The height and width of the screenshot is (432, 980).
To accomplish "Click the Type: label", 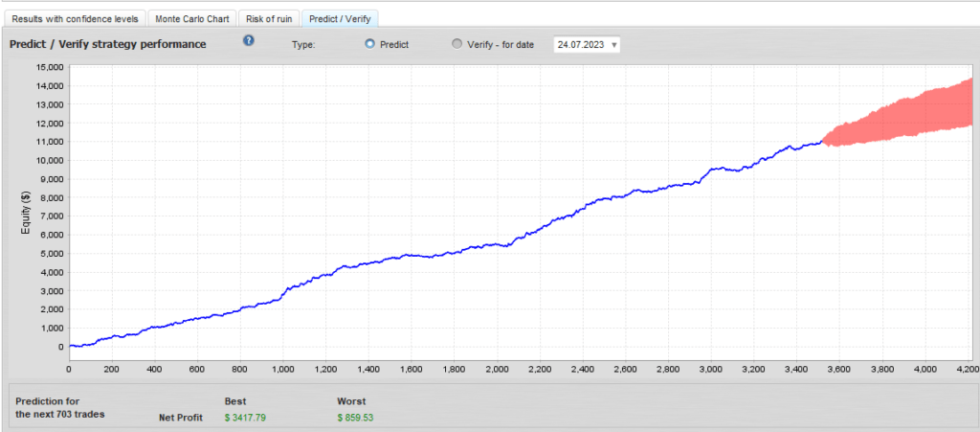I will 303,45.
